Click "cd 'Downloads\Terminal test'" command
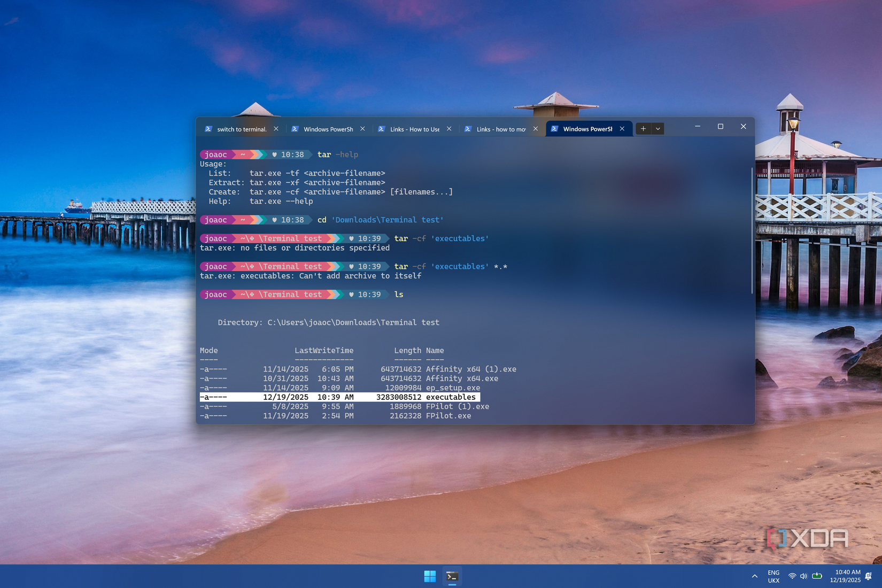882x588 pixels. [x=381, y=220]
